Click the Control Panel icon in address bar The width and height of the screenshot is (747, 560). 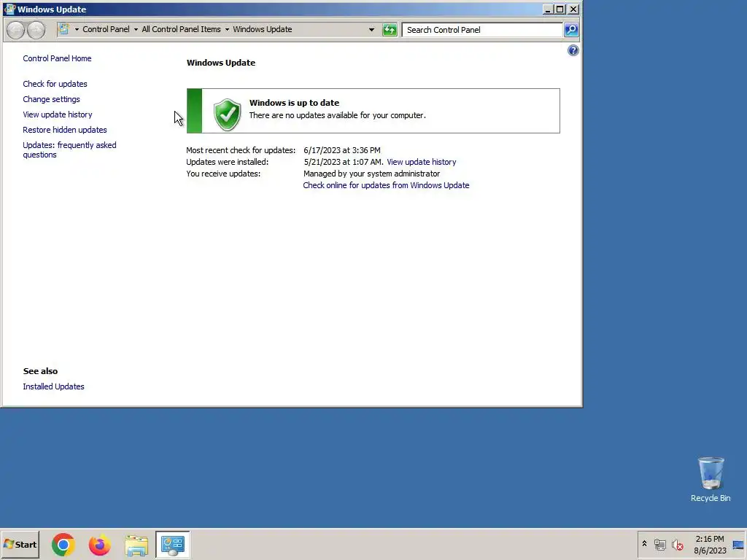pos(63,29)
